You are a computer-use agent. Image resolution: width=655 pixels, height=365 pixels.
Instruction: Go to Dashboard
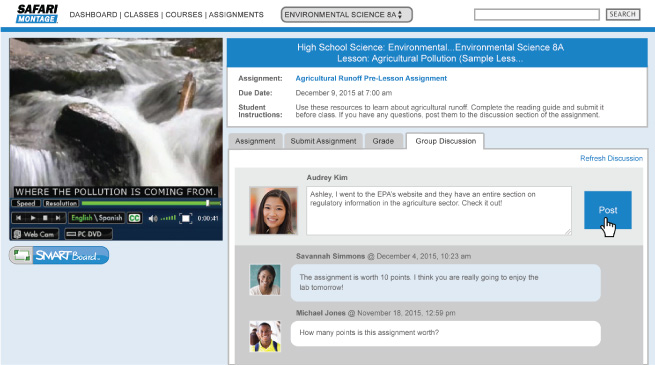point(93,15)
